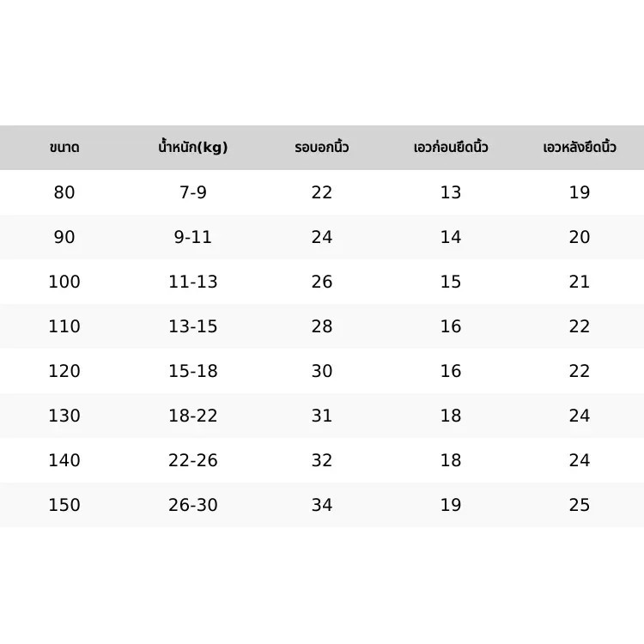This screenshot has width=644, height=644.
Task: Click the รอบอกนิ้ว column header
Action: (x=322, y=147)
